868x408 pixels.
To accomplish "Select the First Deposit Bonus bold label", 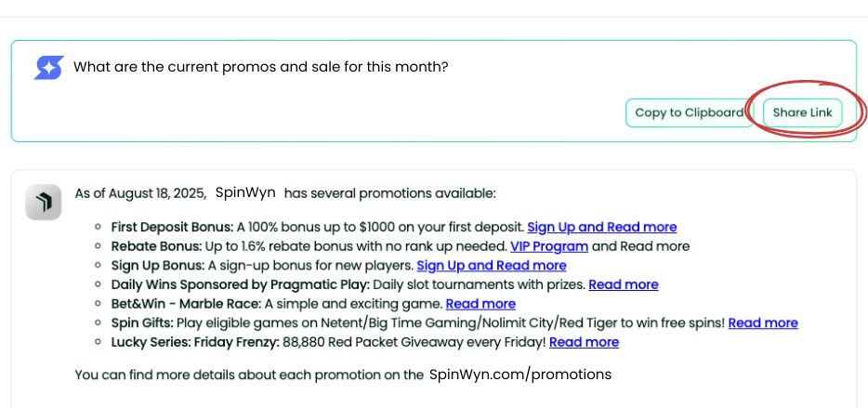I will pos(172,227).
